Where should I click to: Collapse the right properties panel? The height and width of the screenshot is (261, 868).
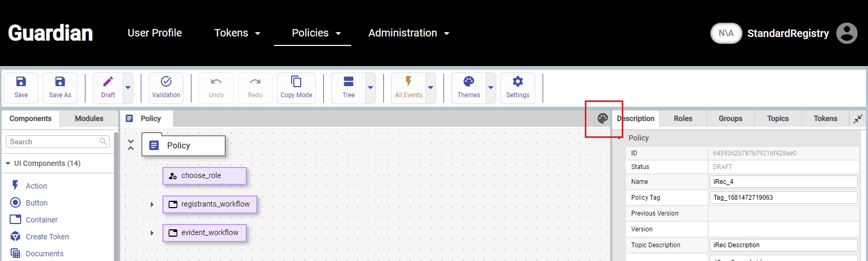858,118
